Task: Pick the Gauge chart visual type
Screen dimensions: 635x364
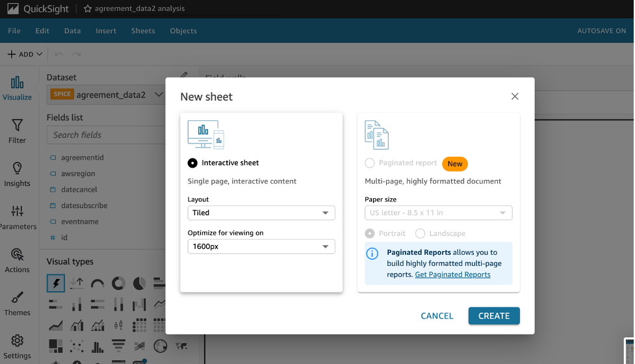Action: tap(97, 283)
